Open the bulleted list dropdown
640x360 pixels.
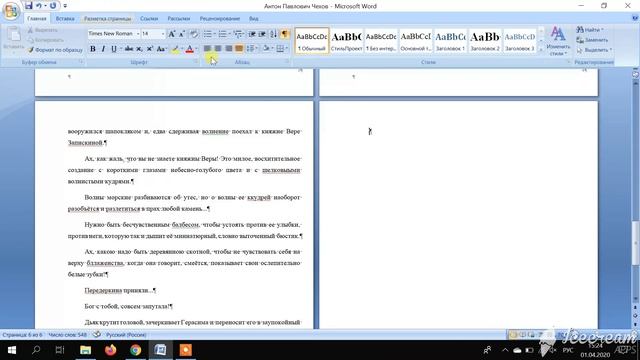pyautogui.click(x=215, y=34)
